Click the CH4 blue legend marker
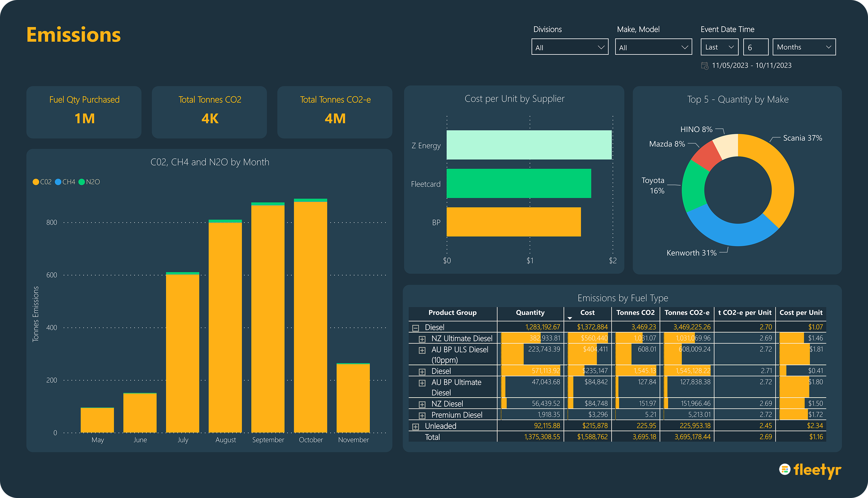 tap(58, 182)
